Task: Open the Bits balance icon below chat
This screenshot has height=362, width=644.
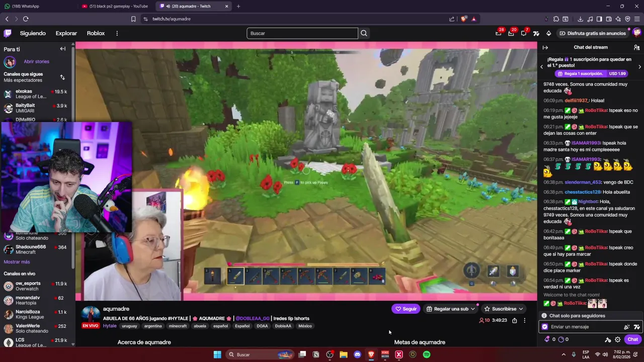Action: tap(547, 339)
